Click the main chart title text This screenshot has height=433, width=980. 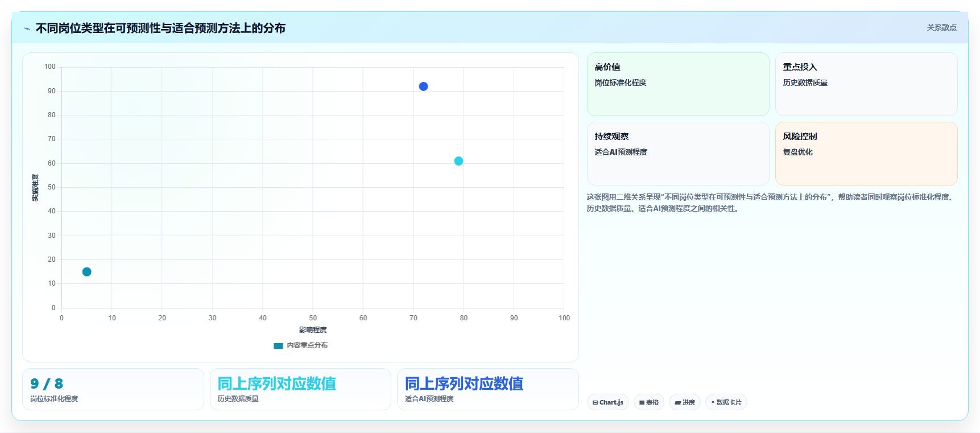point(160,28)
